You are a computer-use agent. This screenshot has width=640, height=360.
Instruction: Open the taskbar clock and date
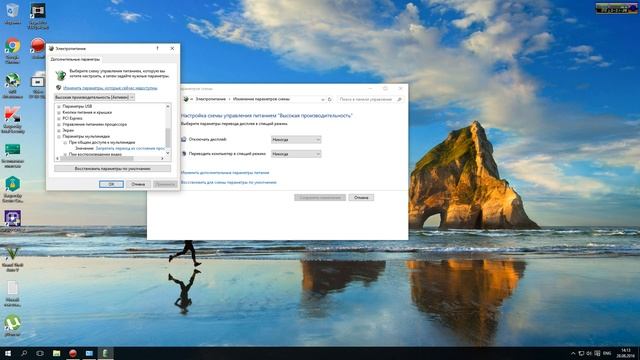click(626, 353)
